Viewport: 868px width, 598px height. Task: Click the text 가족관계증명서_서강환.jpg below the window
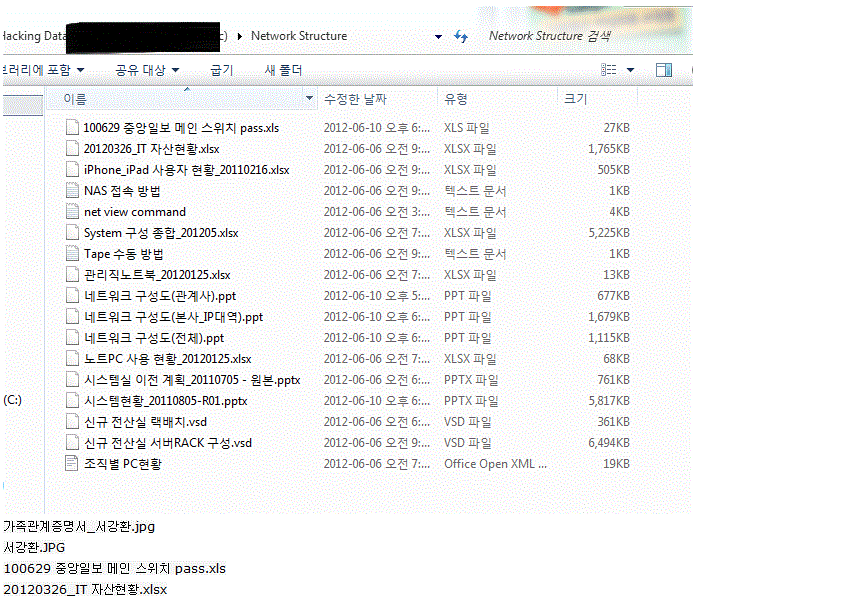(79, 526)
